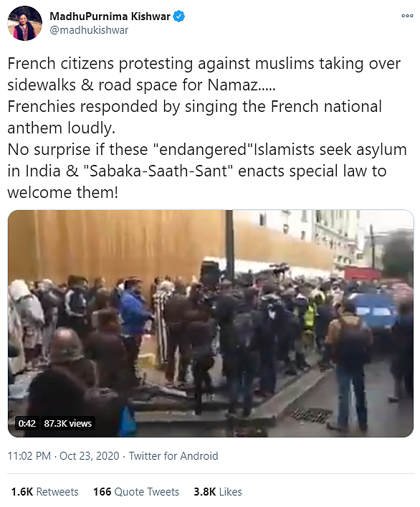
Task: Open the @madhukishwar handle link
Action: click(x=89, y=30)
